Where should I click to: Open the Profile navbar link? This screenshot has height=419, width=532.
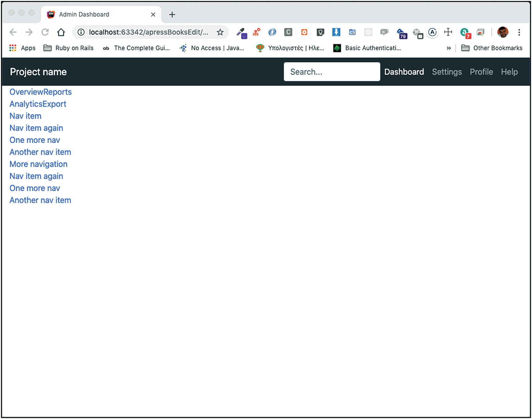tap(481, 72)
